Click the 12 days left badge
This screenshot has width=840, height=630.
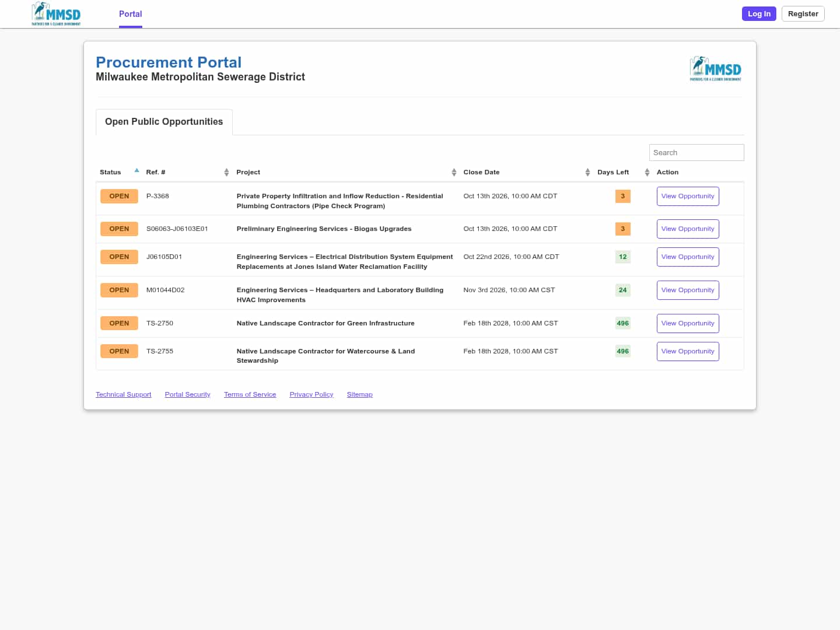coord(623,257)
